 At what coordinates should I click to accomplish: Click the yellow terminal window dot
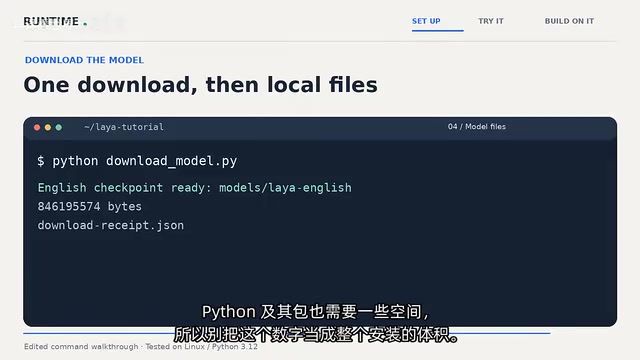48,127
